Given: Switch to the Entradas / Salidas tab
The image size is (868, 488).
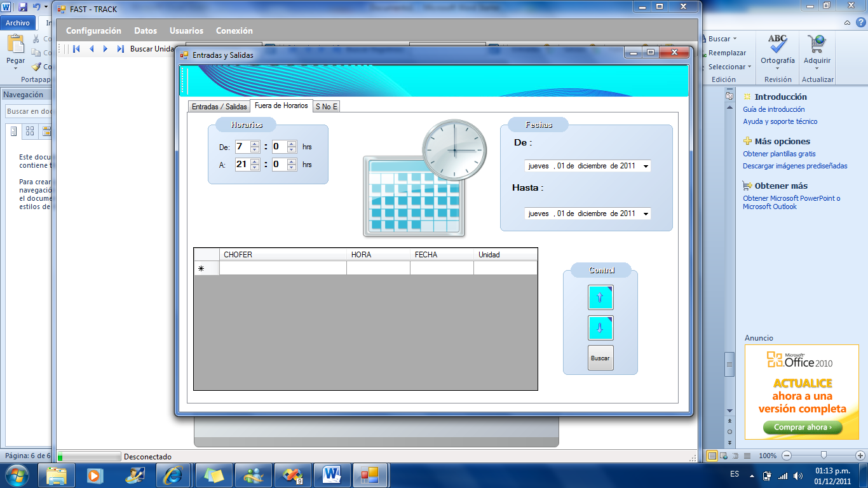Looking at the screenshot, I should [219, 107].
